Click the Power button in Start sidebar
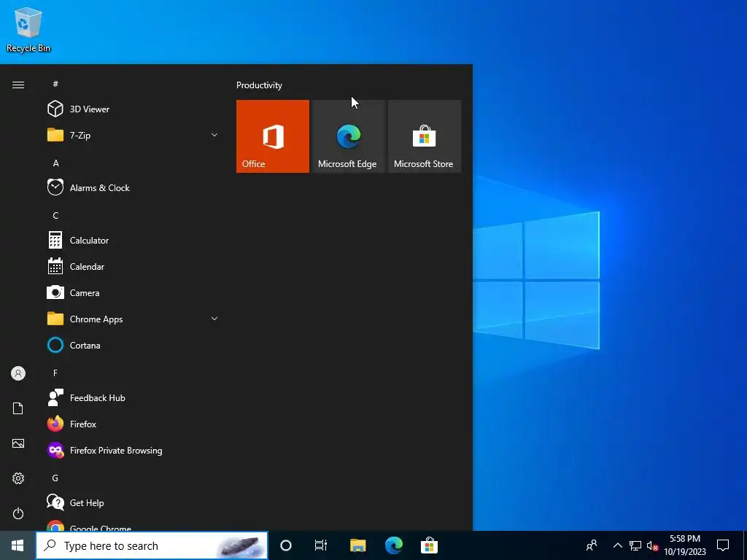The image size is (747, 560). tap(18, 513)
